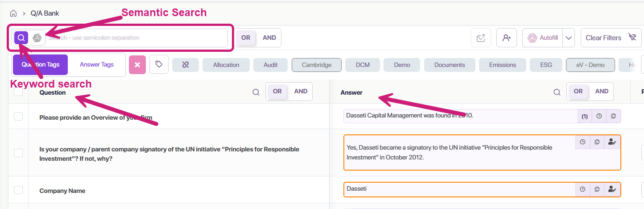644x209 pixels.
Task: Click the send/export envelope icon button
Action: tap(481, 38)
